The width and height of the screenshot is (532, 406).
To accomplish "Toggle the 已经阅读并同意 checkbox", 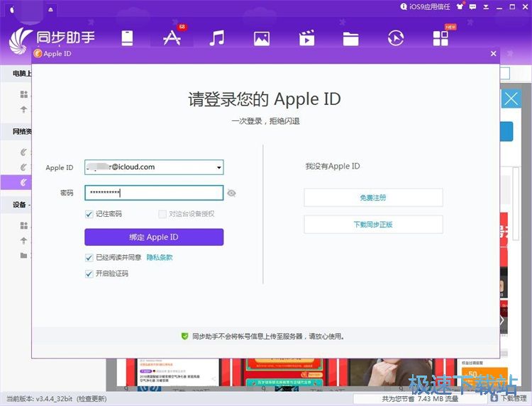I will (89, 258).
